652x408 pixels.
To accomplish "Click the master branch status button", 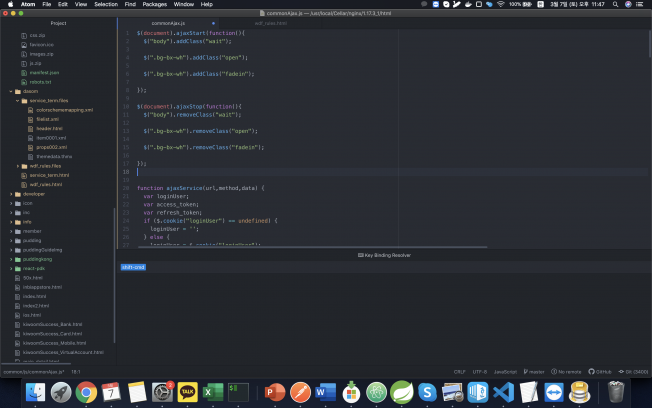I will [x=536, y=371].
